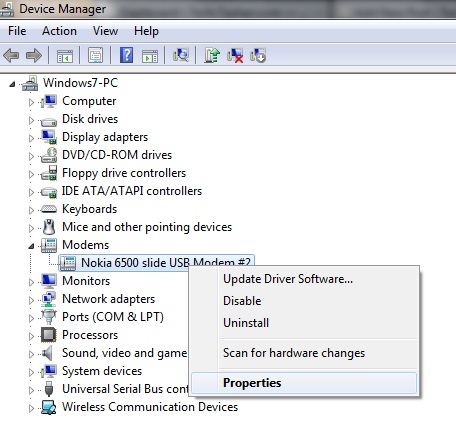Viewport: 456px width, 422px height.
Task: Open the View menu
Action: coord(105,31)
